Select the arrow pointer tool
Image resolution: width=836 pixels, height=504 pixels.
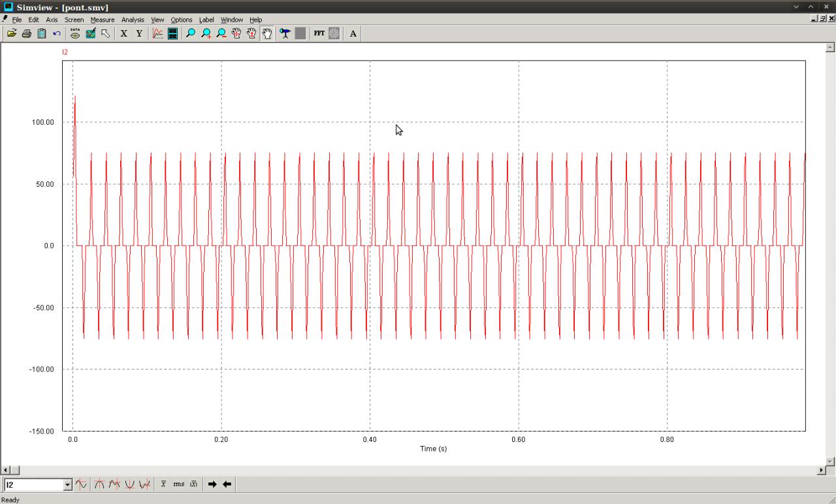(105, 33)
